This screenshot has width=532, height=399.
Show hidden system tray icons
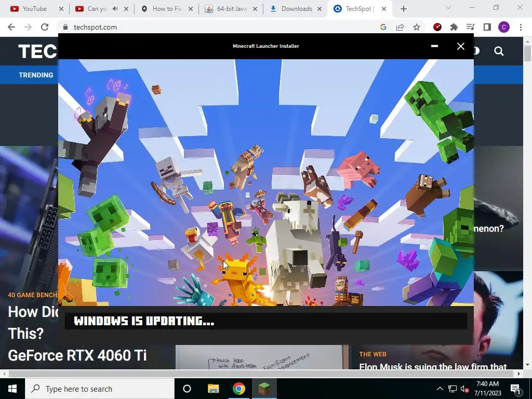pyautogui.click(x=440, y=389)
